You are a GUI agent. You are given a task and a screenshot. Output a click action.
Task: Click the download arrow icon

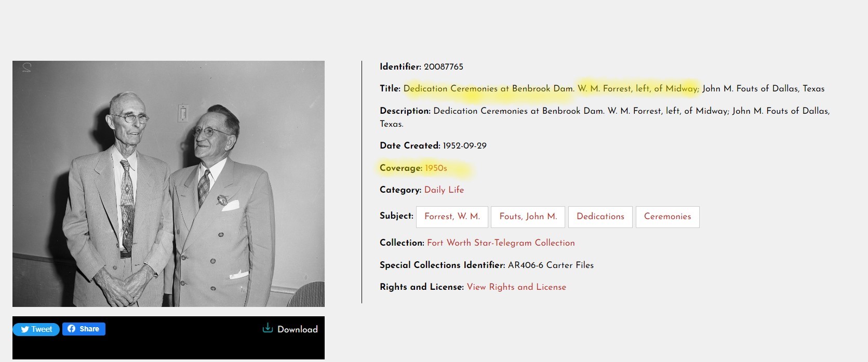coord(268,328)
